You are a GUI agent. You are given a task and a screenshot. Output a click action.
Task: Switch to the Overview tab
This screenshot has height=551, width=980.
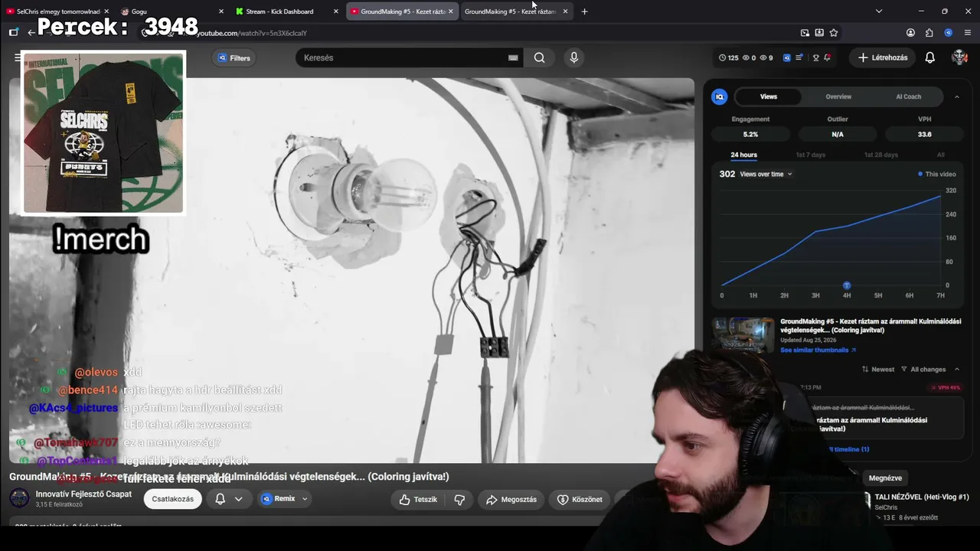pyautogui.click(x=838, y=96)
